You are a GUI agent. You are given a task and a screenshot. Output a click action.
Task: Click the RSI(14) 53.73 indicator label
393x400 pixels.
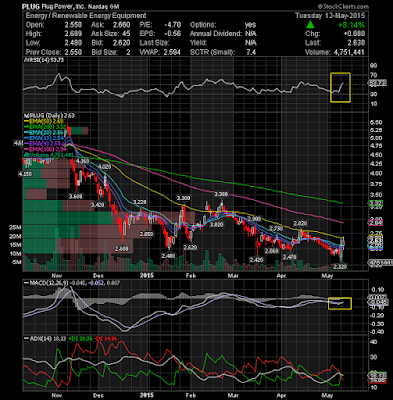(44, 60)
